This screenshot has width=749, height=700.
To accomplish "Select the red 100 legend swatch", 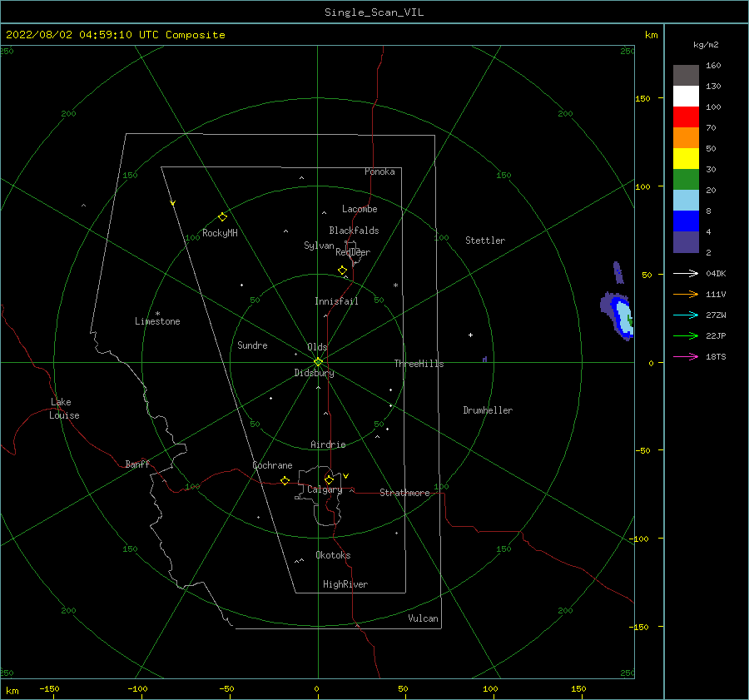I will pyautogui.click(x=686, y=117).
